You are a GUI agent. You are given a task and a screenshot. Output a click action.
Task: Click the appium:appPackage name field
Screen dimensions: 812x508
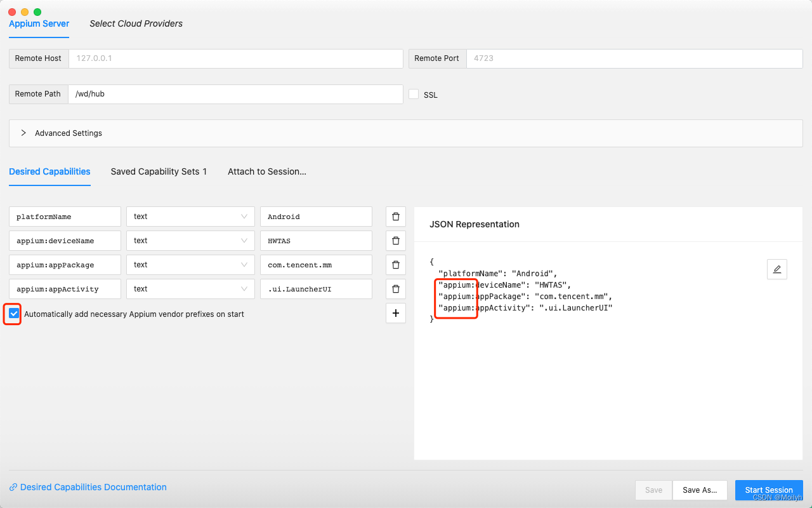[65, 265]
